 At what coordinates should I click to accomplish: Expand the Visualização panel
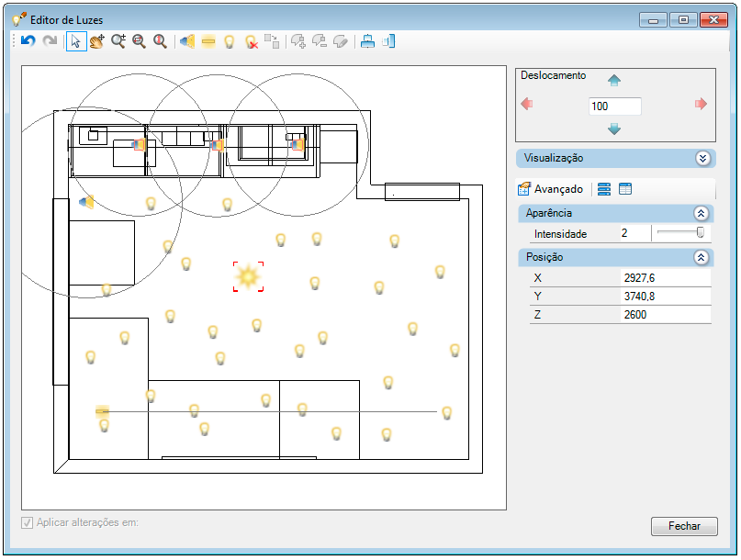click(702, 158)
